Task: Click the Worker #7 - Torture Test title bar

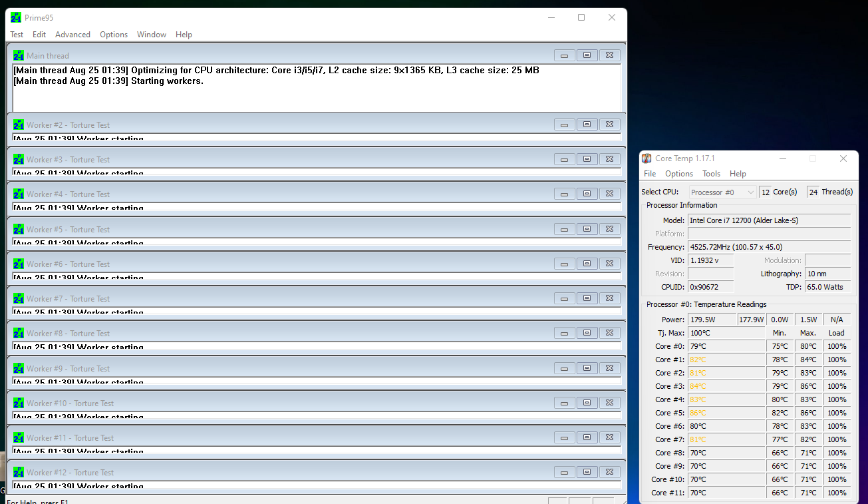Action: 317,298
